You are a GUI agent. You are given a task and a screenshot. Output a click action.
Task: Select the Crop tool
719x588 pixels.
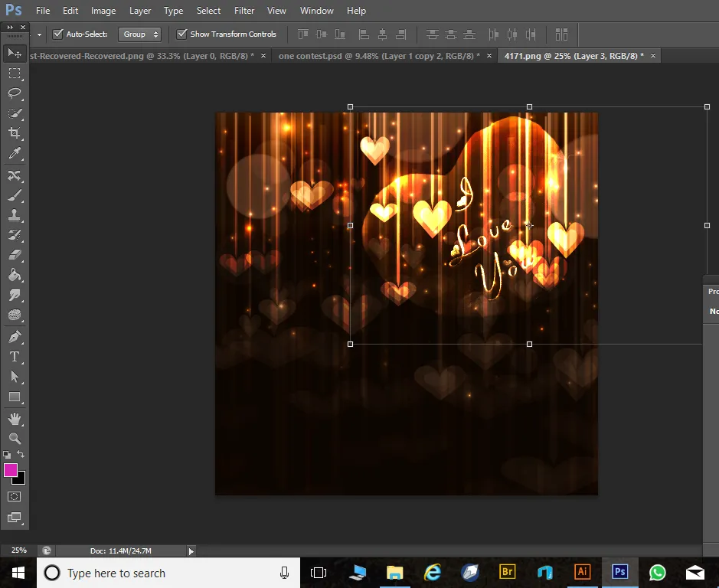pyautogui.click(x=15, y=133)
